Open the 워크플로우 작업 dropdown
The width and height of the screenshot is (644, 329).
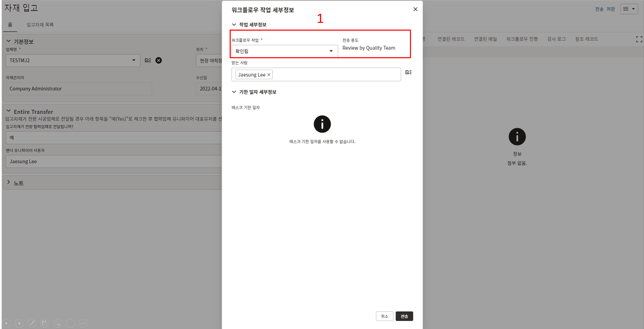[x=331, y=51]
